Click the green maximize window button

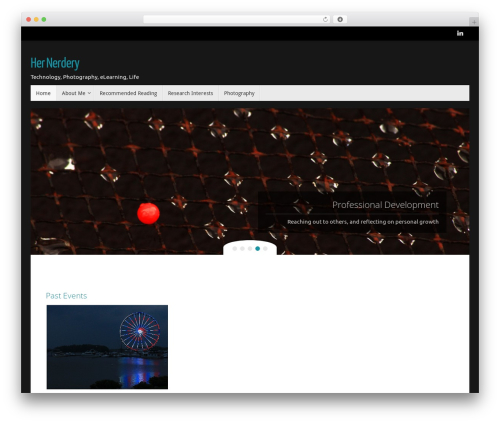pyautogui.click(x=44, y=19)
